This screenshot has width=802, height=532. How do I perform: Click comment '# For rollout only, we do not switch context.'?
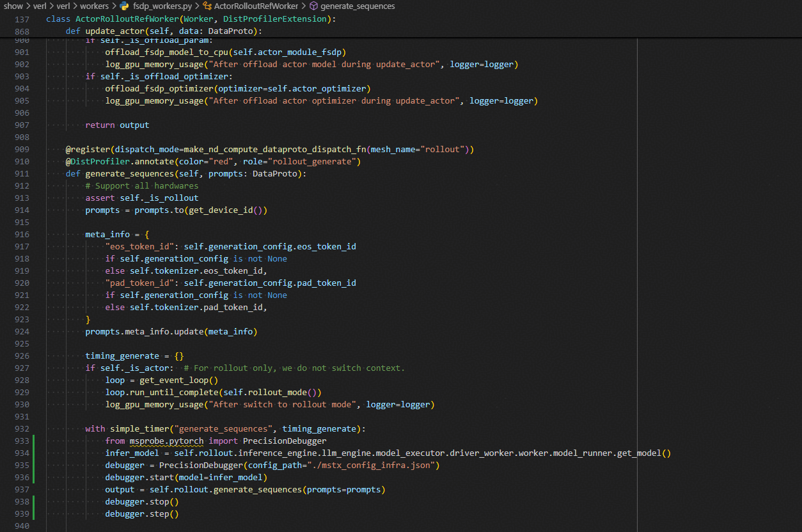tap(294, 368)
